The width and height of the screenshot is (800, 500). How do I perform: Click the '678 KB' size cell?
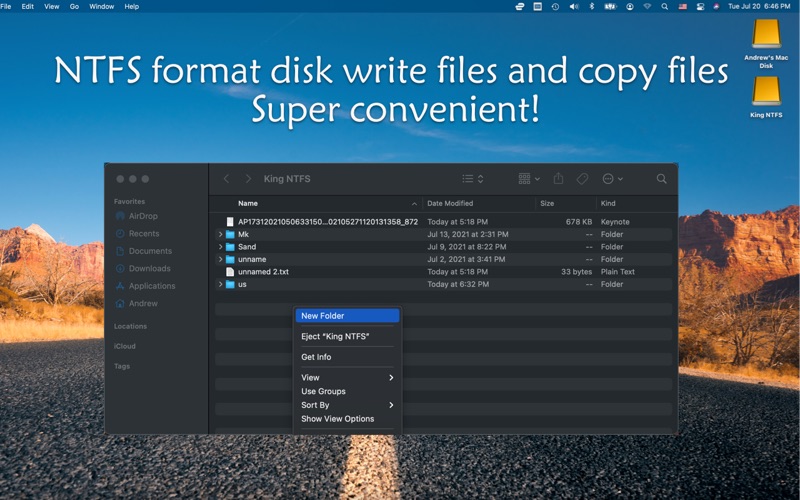(x=579, y=221)
